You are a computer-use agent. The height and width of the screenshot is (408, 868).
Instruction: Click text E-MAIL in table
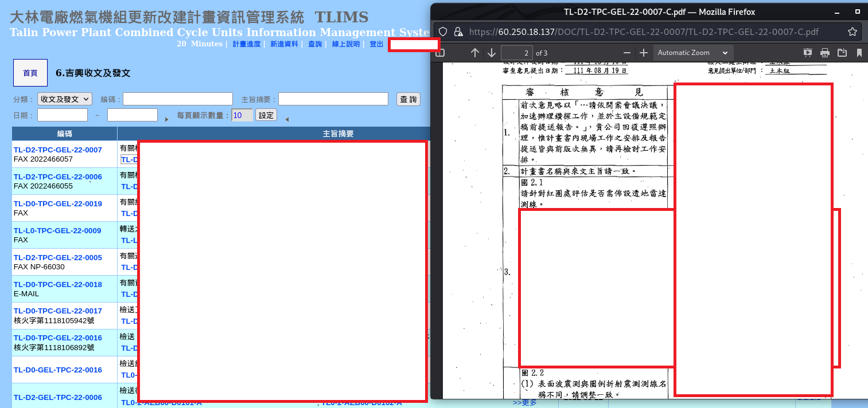click(26, 294)
